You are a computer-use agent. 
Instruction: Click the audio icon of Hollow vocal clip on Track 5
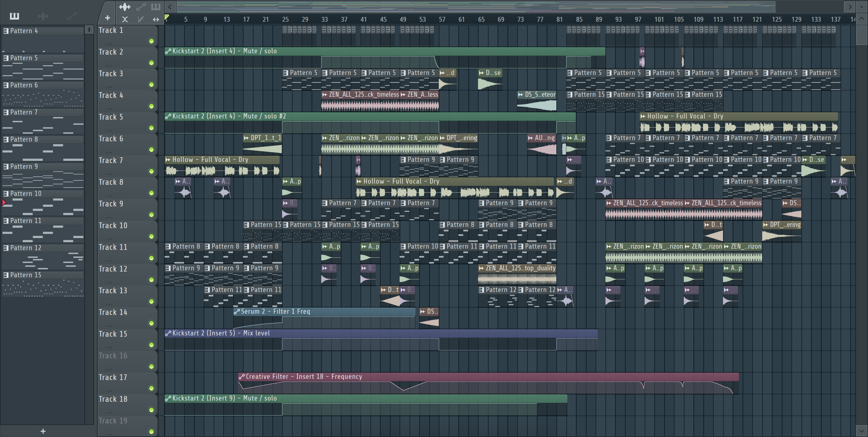point(643,116)
